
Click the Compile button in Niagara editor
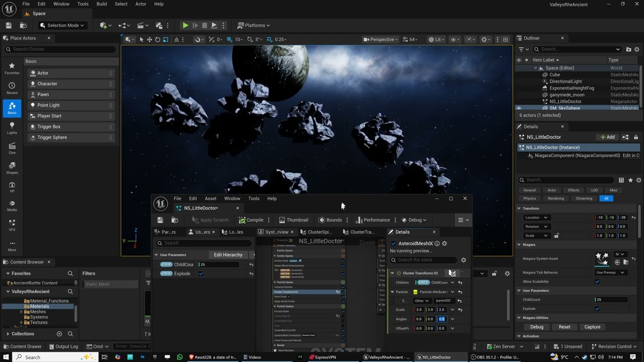[251, 220]
